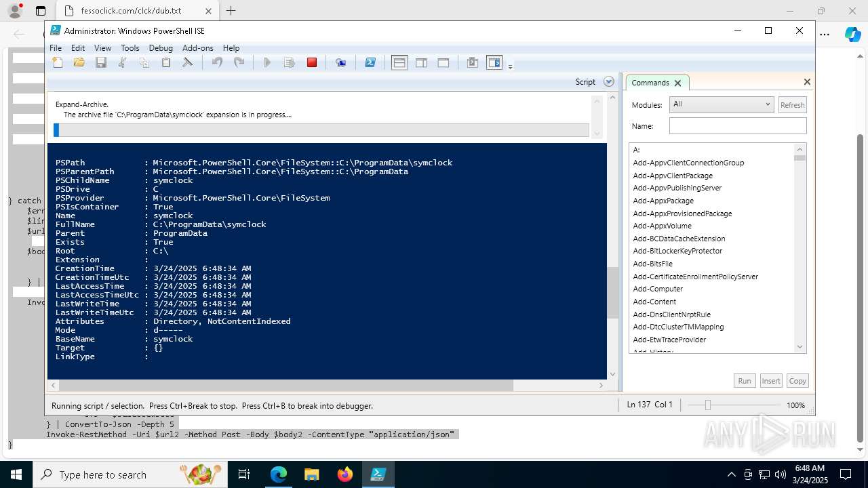Click the Copy toolbar icon
Image resolution: width=868 pixels, height=488 pixels.
(x=144, y=62)
